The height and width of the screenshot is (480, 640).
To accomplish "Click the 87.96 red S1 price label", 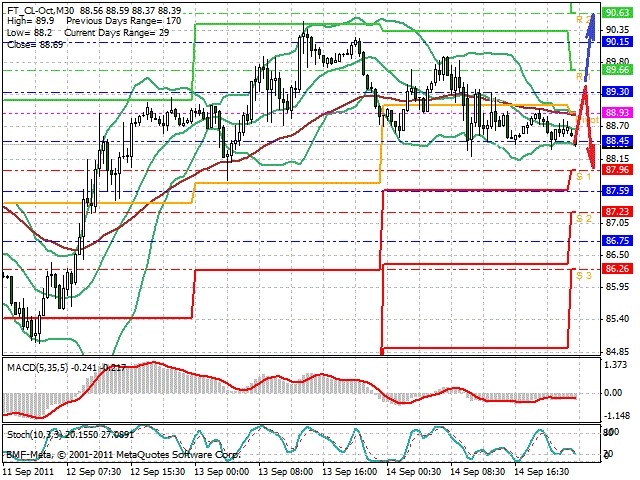I will coord(617,169).
